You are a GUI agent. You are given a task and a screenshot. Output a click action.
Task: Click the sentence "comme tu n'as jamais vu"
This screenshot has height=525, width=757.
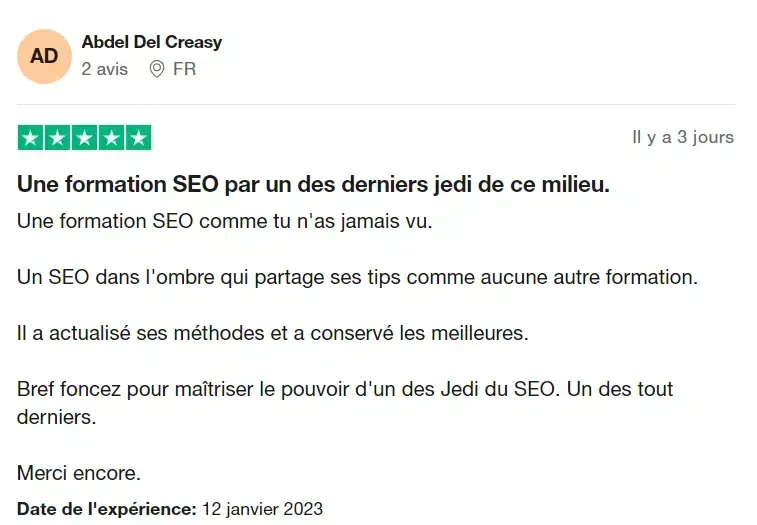coord(315,222)
